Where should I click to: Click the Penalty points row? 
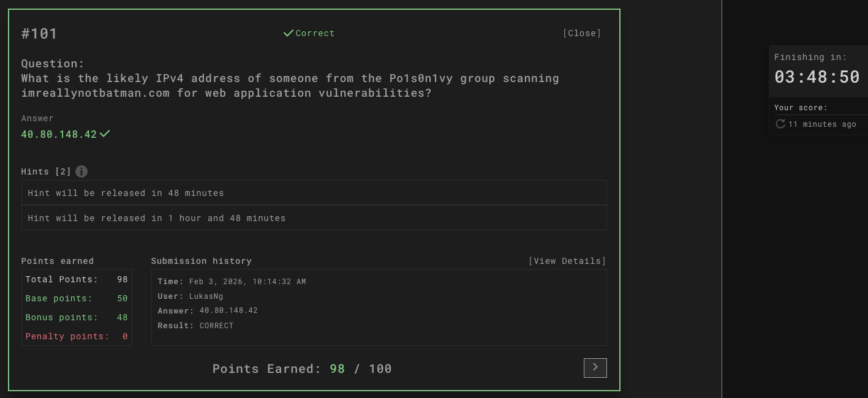point(77,336)
